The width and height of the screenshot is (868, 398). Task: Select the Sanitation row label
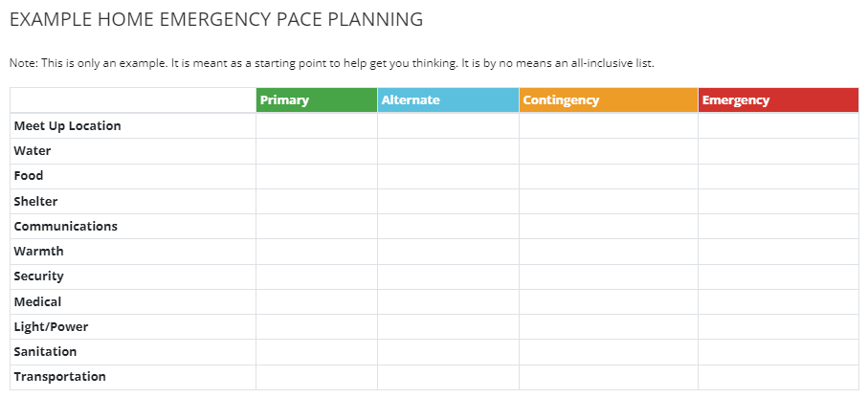(x=45, y=351)
